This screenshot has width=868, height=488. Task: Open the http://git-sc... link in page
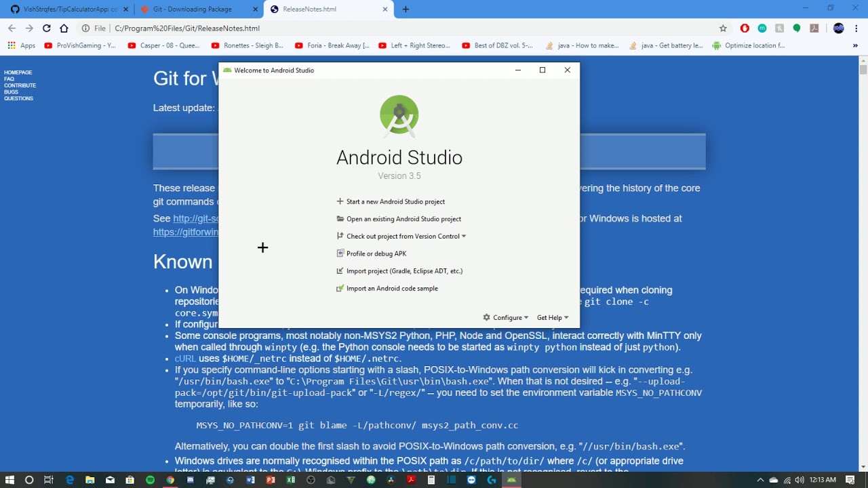click(195, 218)
